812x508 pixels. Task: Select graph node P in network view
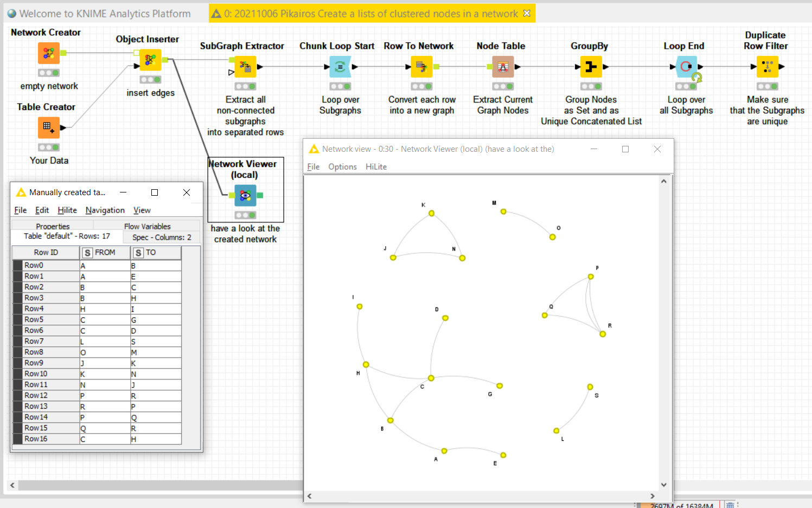(591, 276)
